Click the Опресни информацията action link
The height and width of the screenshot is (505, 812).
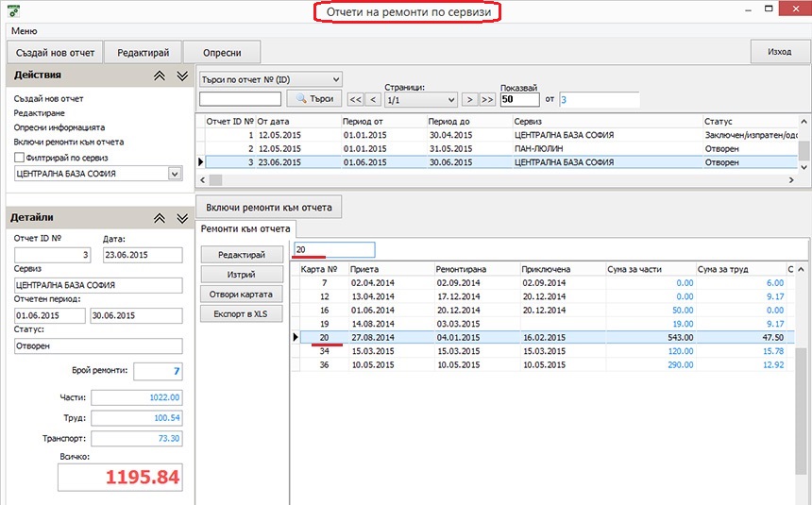pyautogui.click(x=59, y=127)
